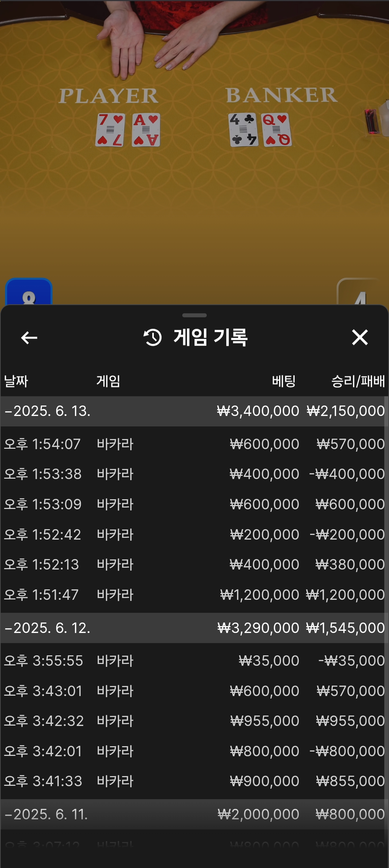
Task: Select the 날짜 column header
Action: (x=16, y=381)
